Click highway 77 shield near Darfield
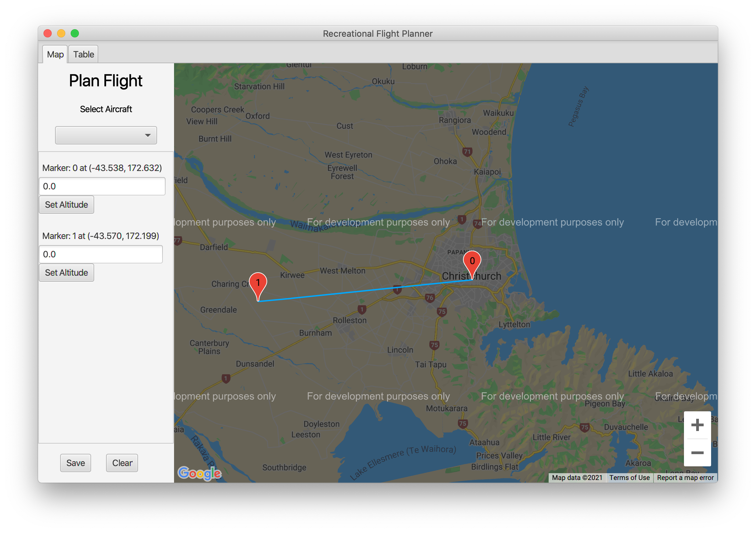This screenshot has width=756, height=533. coord(178,241)
